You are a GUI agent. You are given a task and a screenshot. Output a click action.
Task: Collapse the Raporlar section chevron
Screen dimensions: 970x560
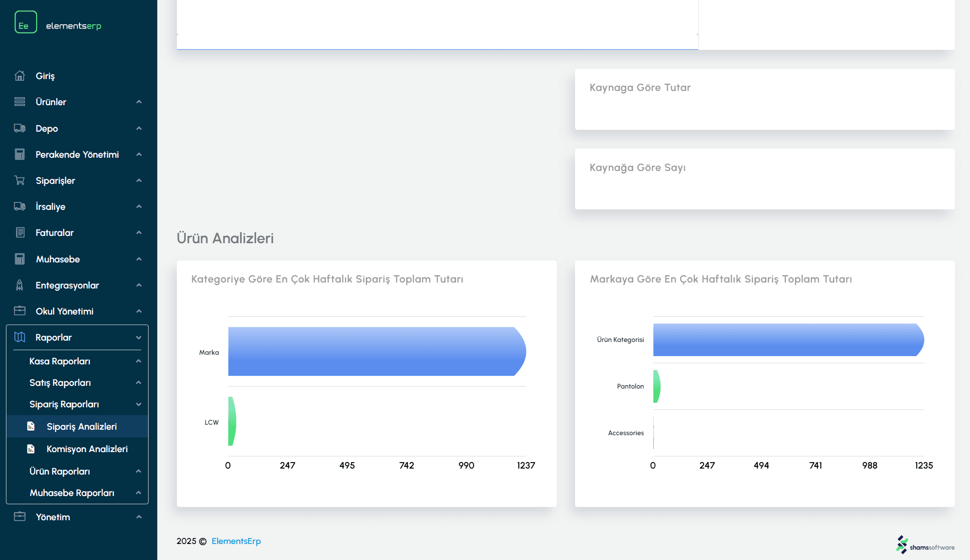pos(139,337)
